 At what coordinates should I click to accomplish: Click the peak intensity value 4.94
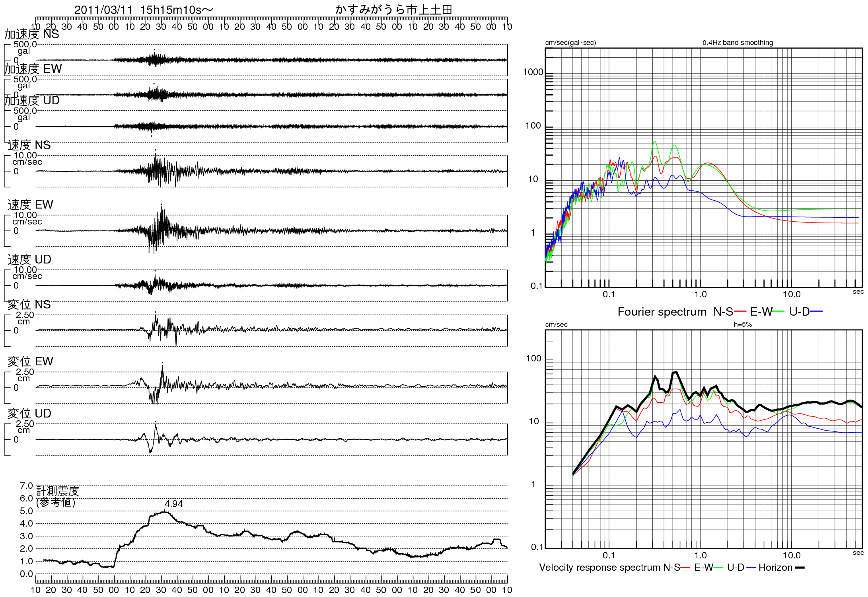point(174,504)
